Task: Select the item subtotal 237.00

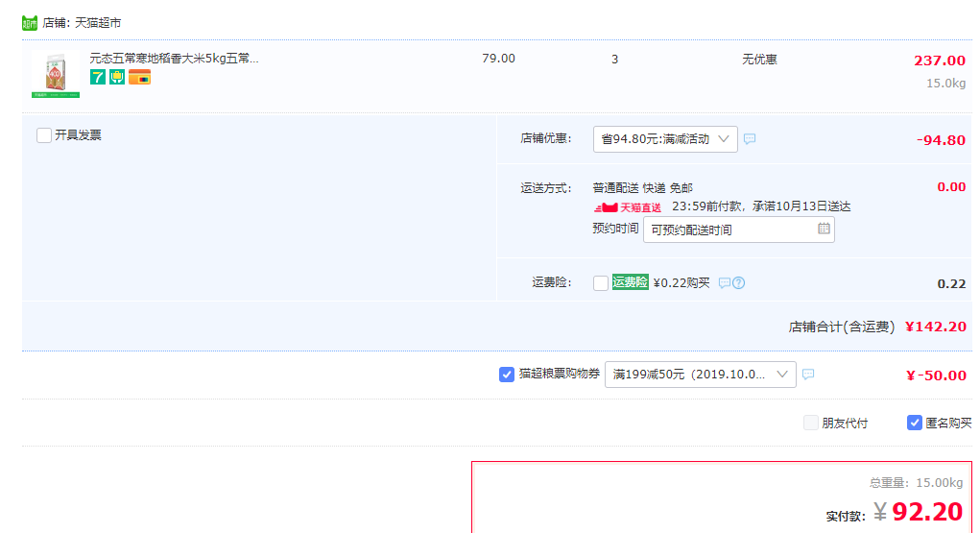Action: coord(940,61)
